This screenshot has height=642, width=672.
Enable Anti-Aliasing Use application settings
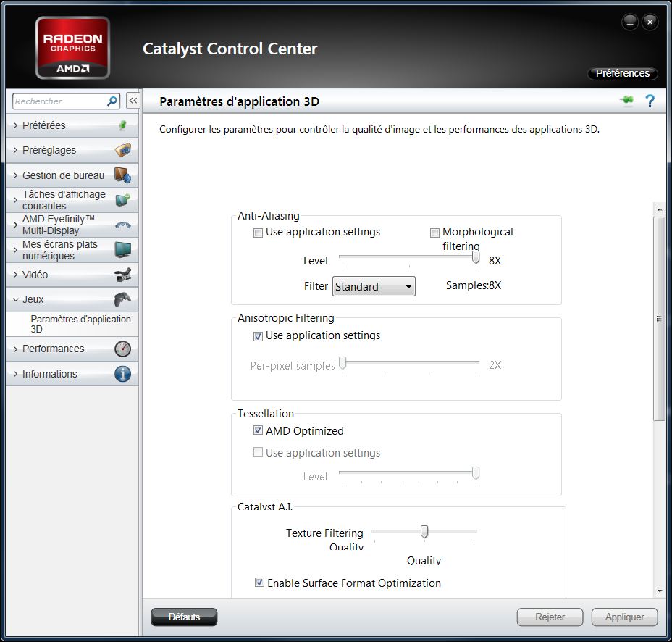pyautogui.click(x=258, y=233)
